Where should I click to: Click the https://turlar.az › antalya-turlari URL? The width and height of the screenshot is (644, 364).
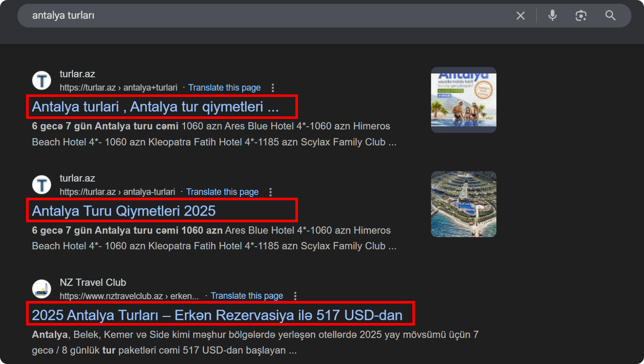pos(117,192)
